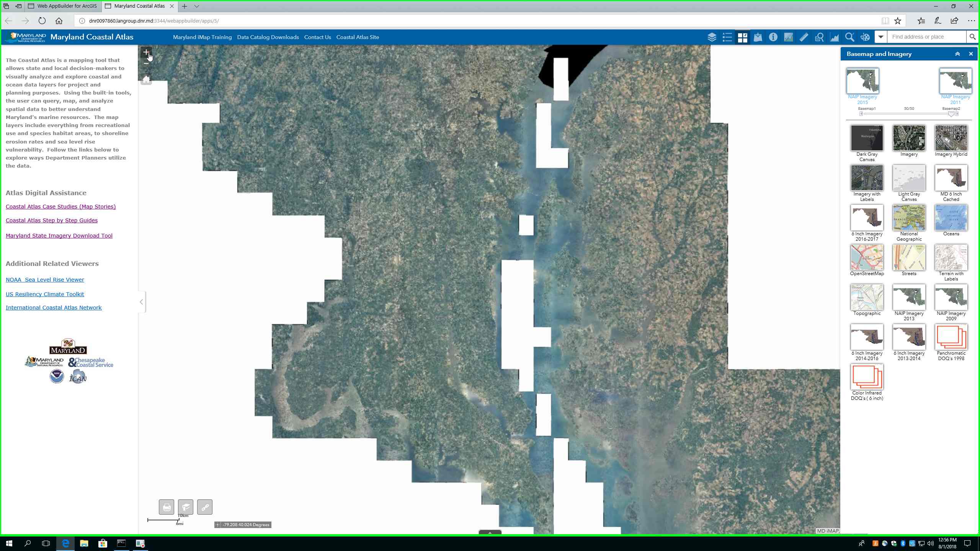Zoom in with the plus button
Viewport: 980px width, 551px height.
146,52
